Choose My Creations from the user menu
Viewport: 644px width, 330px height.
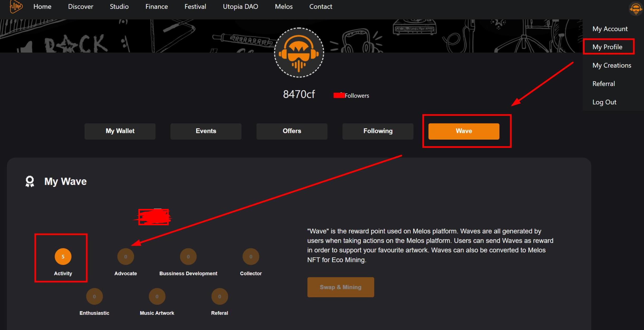tap(612, 65)
